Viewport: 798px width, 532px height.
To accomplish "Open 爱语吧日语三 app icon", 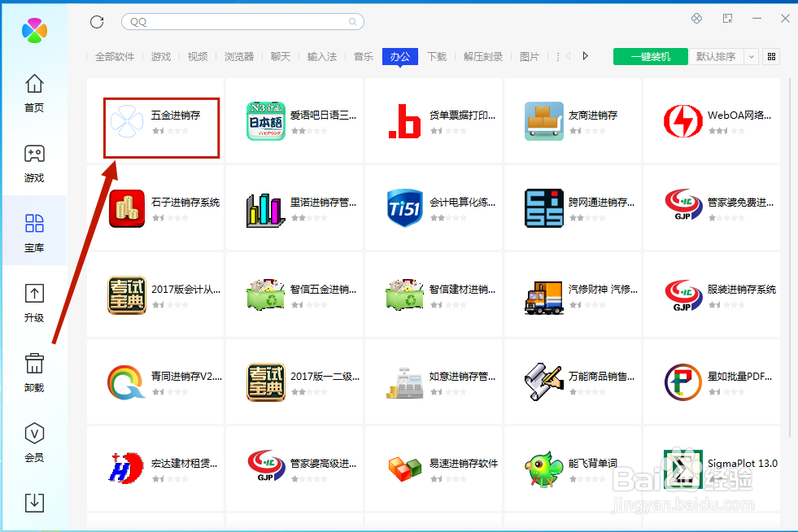I will pyautogui.click(x=266, y=120).
